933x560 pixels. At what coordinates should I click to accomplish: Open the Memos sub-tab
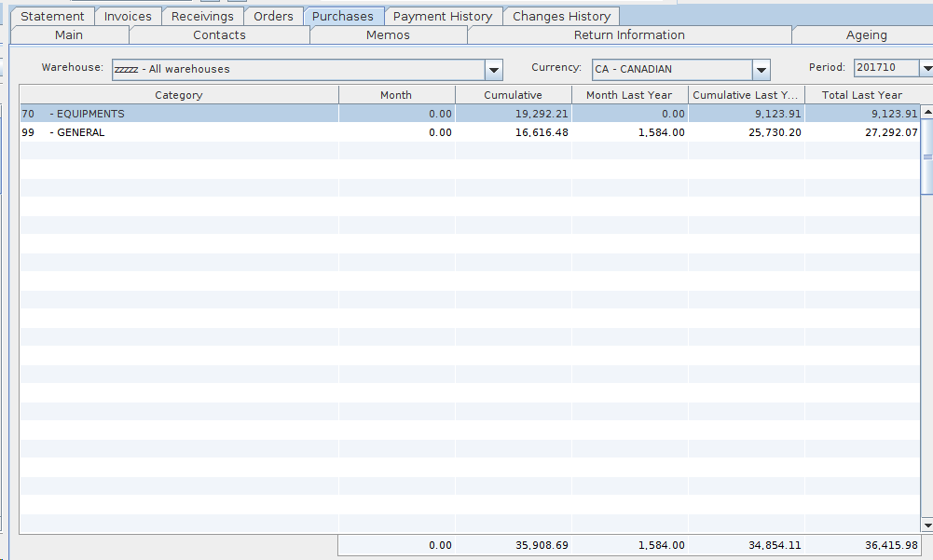pyautogui.click(x=388, y=35)
